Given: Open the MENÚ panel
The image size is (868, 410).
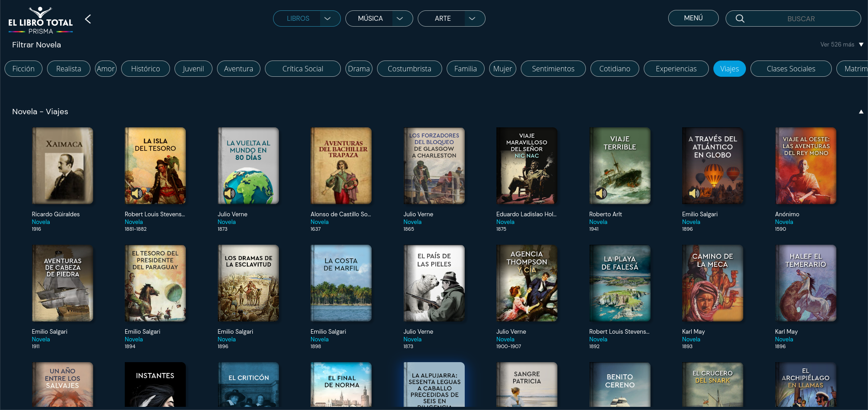Looking at the screenshot, I should pyautogui.click(x=693, y=18).
